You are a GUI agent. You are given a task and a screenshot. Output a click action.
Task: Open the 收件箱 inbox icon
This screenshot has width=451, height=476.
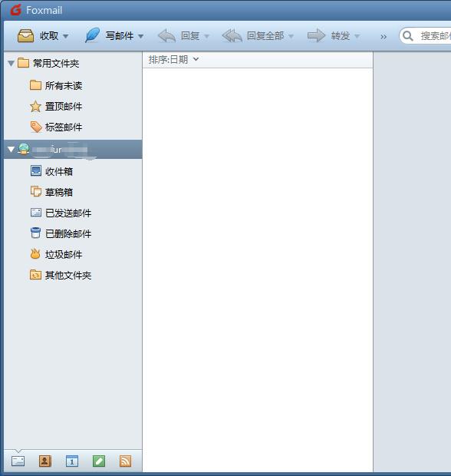pyautogui.click(x=36, y=171)
